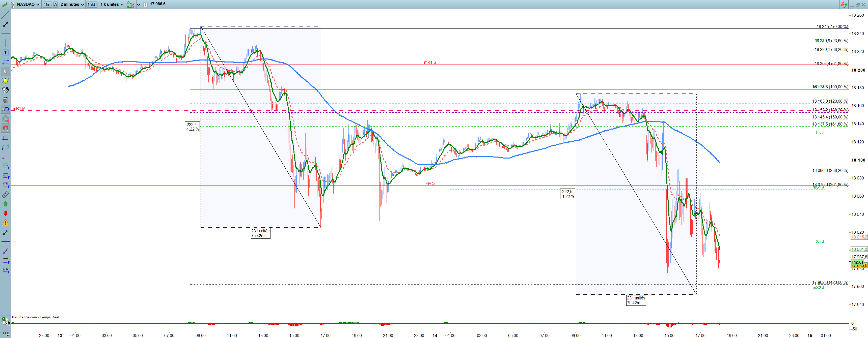
Task: Open the NASDAQ instrument dropdown
Action: click(x=28, y=4)
